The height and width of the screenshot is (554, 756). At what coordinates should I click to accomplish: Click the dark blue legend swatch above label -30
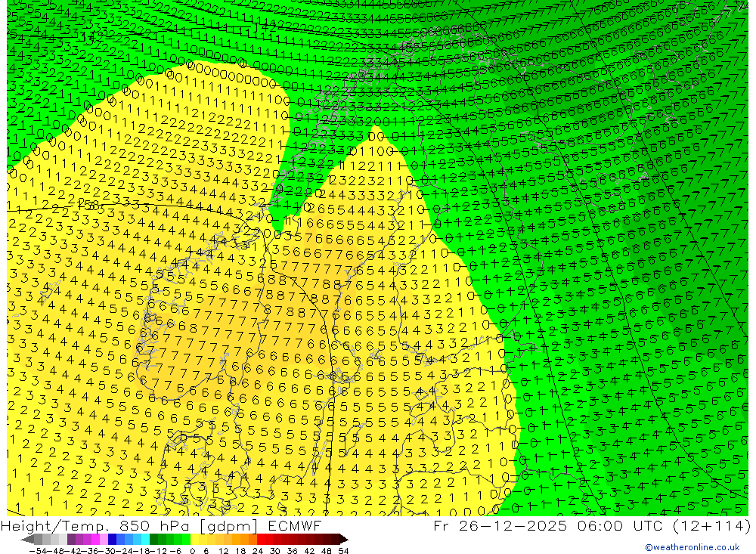(x=112, y=539)
